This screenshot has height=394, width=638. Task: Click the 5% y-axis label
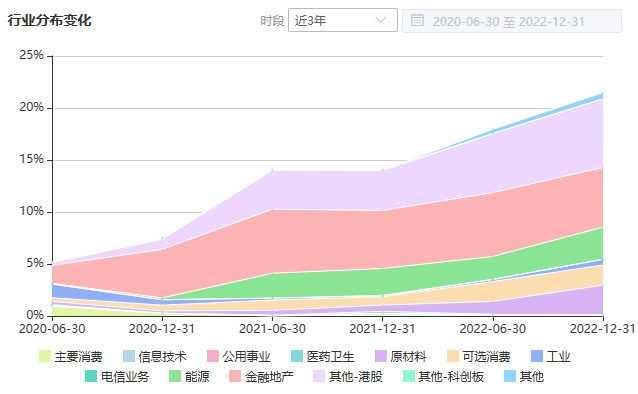pos(35,263)
